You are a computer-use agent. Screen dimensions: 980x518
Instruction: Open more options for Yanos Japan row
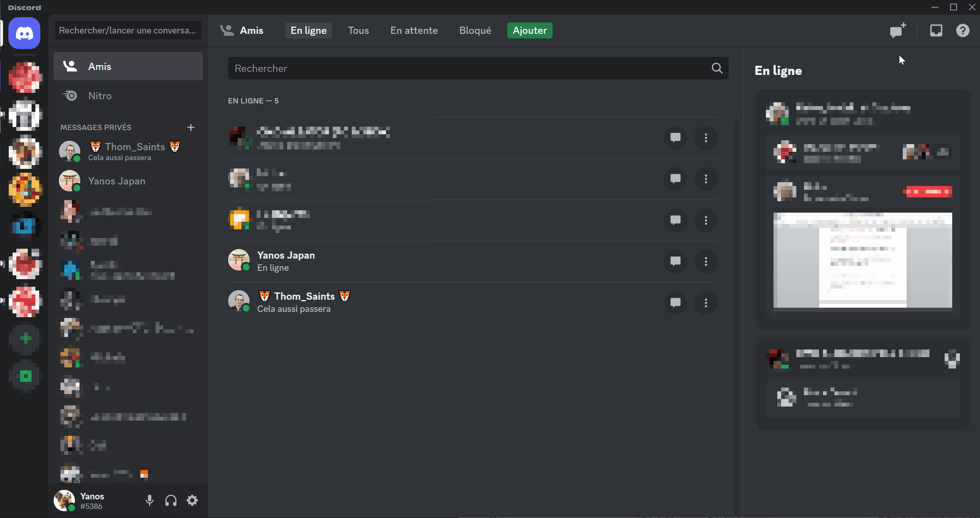[706, 262]
